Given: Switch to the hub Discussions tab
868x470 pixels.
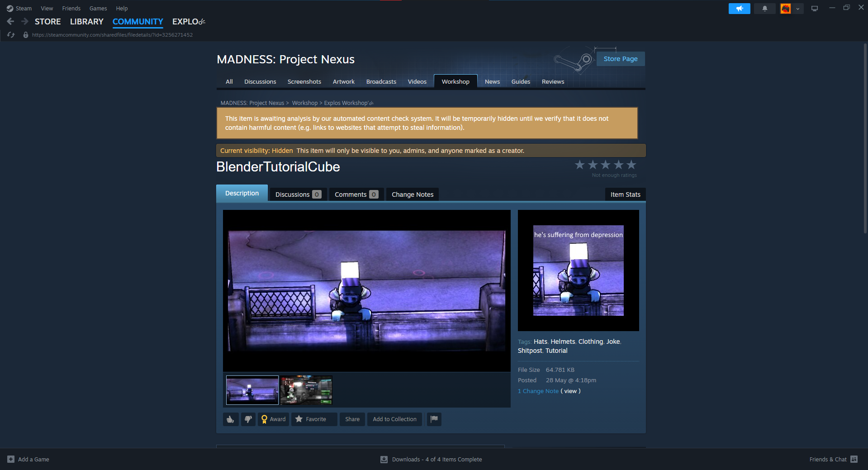Looking at the screenshot, I should (x=260, y=81).
